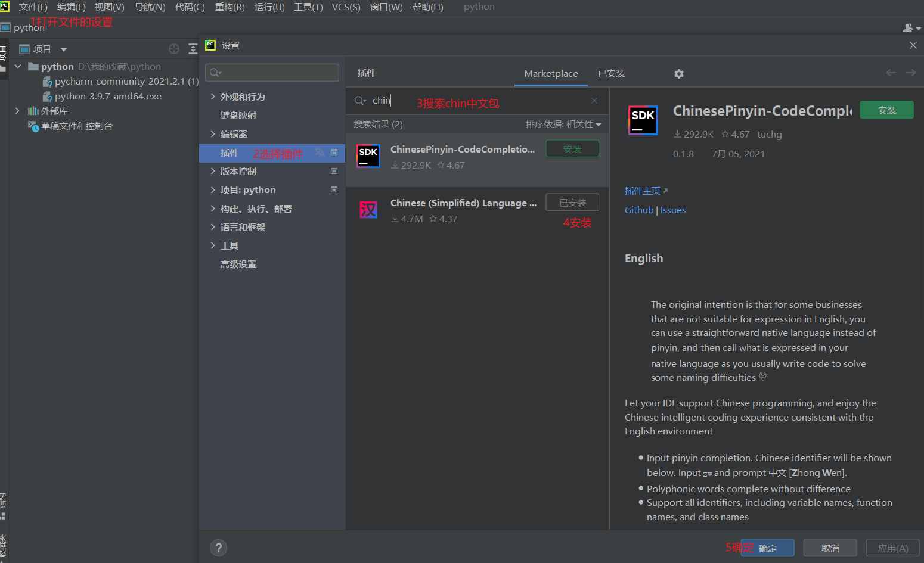Open the plugin settings gear menu
924x563 pixels.
679,74
